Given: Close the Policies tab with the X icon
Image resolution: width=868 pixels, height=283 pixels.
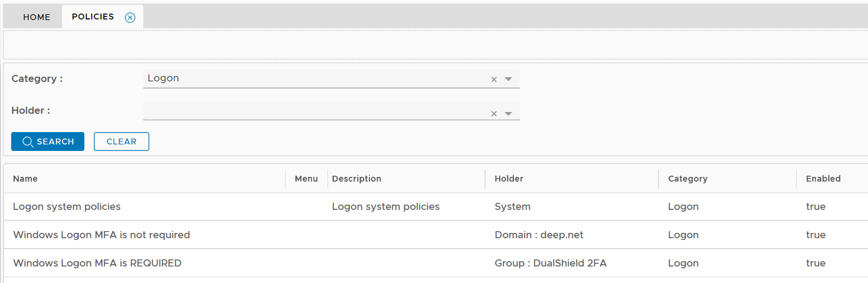Looking at the screenshot, I should pyautogui.click(x=130, y=17).
